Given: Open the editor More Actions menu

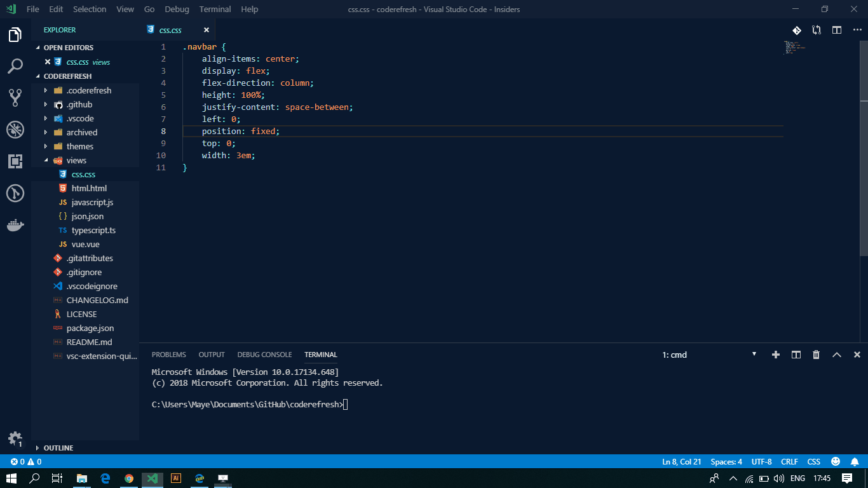Looking at the screenshot, I should tap(857, 30).
